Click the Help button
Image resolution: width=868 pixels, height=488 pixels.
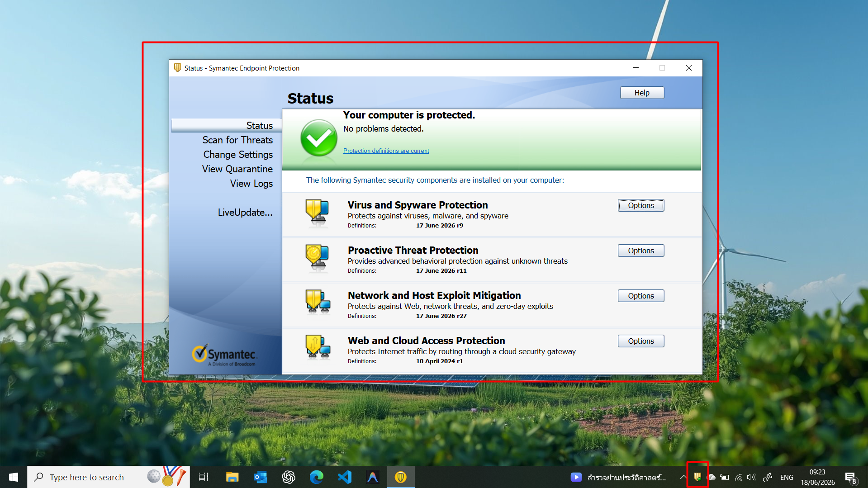click(642, 93)
